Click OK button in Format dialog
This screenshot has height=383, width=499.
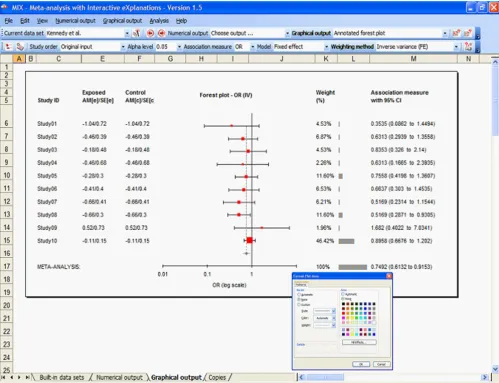click(x=361, y=364)
